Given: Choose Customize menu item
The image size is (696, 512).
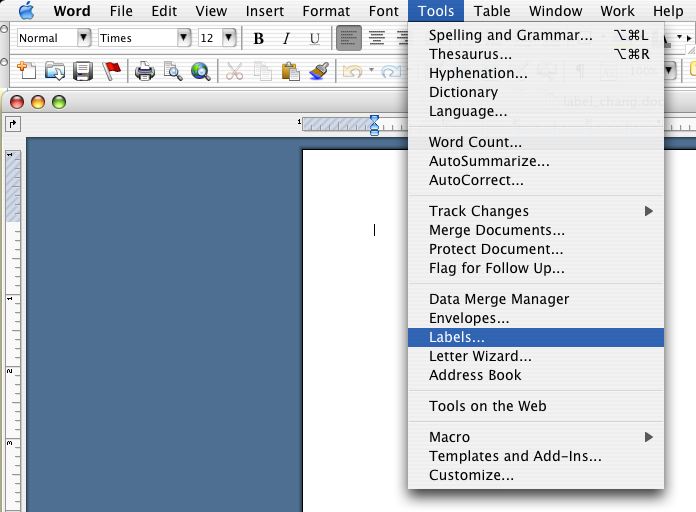Looking at the screenshot, I should point(536,476).
